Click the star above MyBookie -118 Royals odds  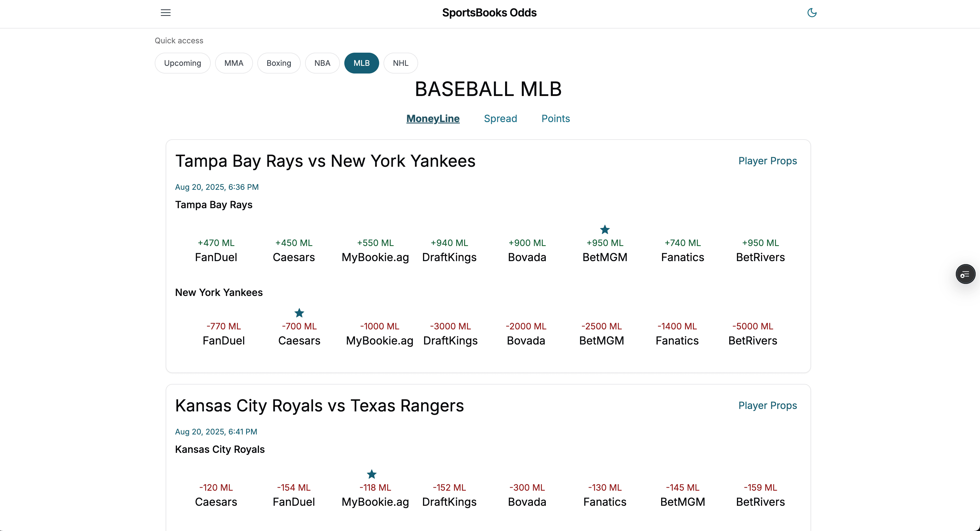[371, 474]
